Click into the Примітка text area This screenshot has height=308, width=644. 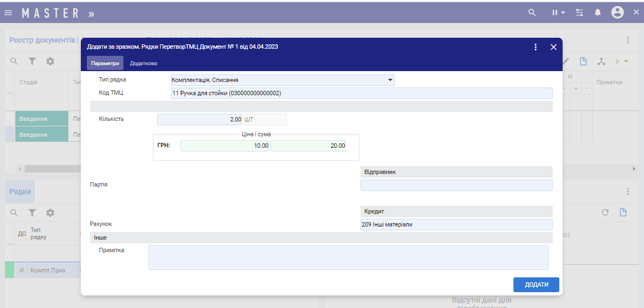point(348,257)
